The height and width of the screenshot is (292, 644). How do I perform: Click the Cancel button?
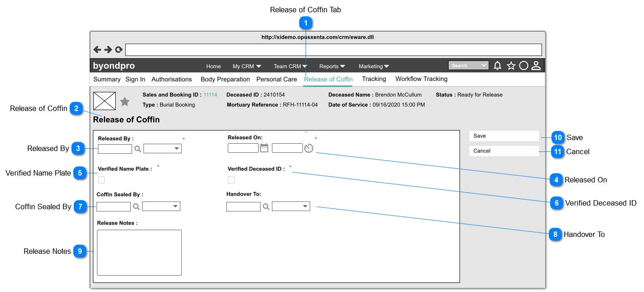point(504,151)
